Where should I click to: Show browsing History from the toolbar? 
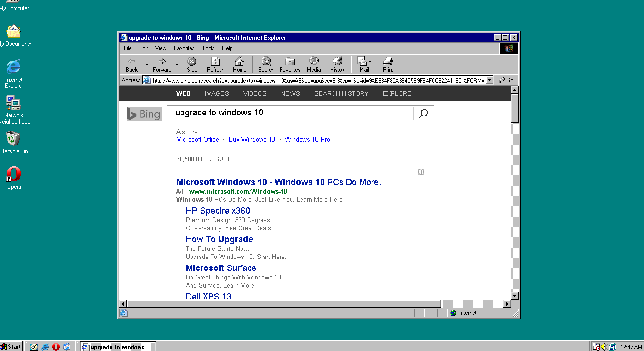click(338, 64)
